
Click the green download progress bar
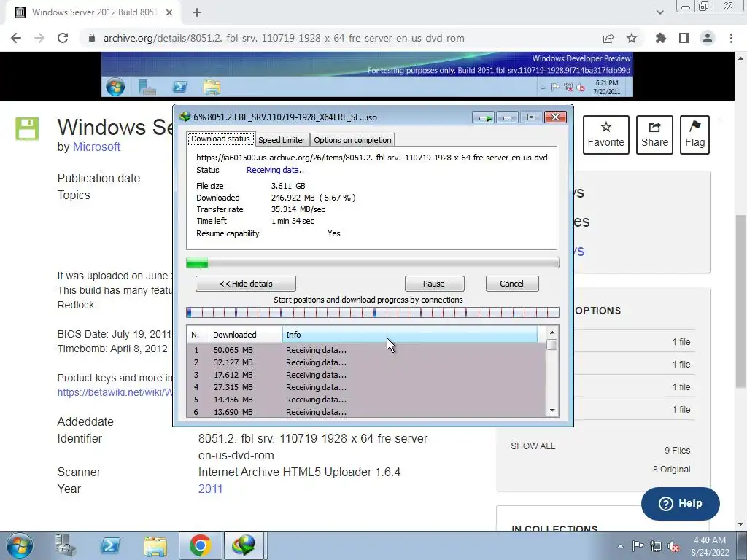(x=373, y=262)
